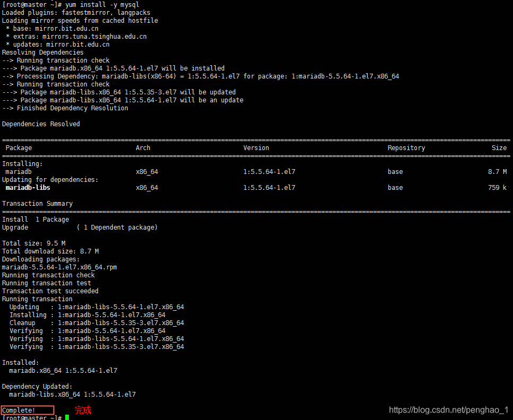Click 'mariadb.x86_64 1:5.5.64-1.el7' under Installed
This screenshot has width=513, height=420.
[63, 371]
